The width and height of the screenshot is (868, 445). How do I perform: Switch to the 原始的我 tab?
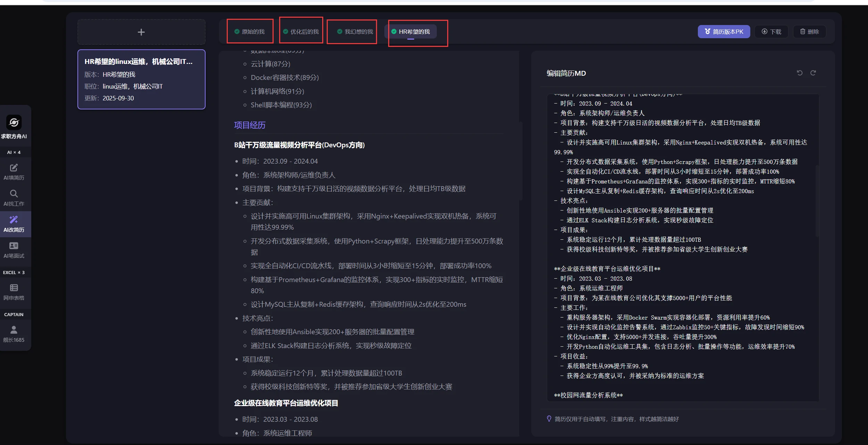[250, 32]
